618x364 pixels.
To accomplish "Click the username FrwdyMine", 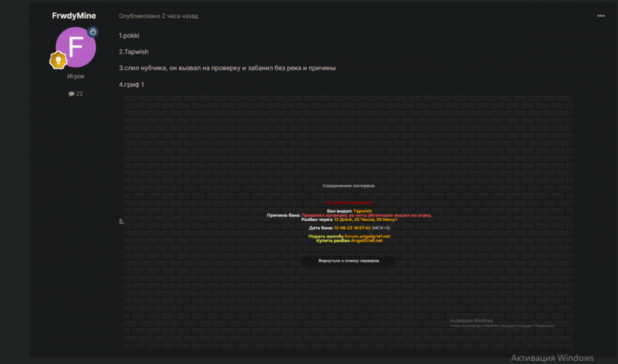I will [x=74, y=16].
